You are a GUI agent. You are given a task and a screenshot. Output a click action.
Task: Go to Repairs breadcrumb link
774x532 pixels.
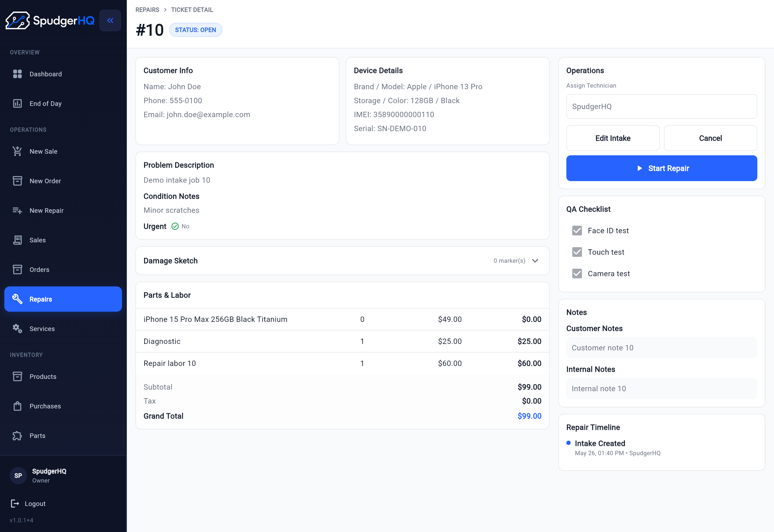coord(147,10)
